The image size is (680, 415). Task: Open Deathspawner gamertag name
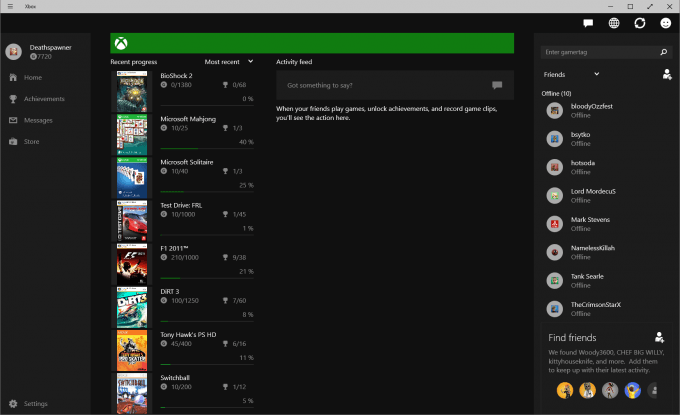(50, 47)
